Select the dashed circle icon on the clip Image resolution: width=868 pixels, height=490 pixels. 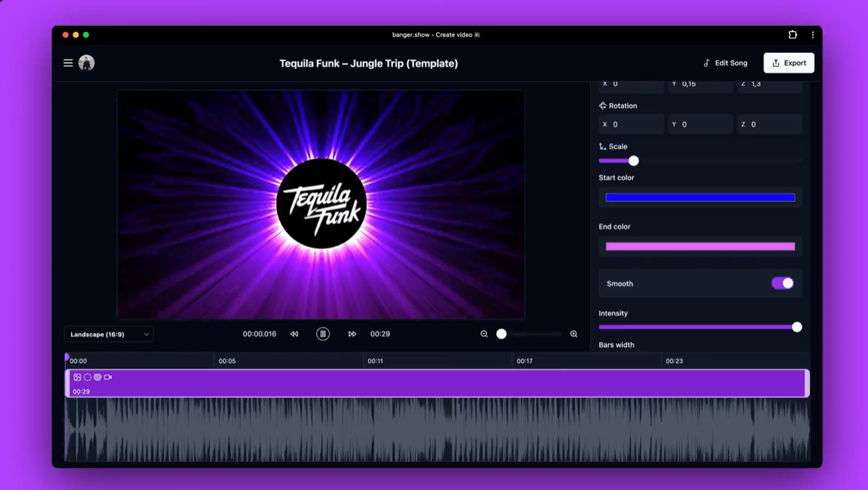(87, 377)
